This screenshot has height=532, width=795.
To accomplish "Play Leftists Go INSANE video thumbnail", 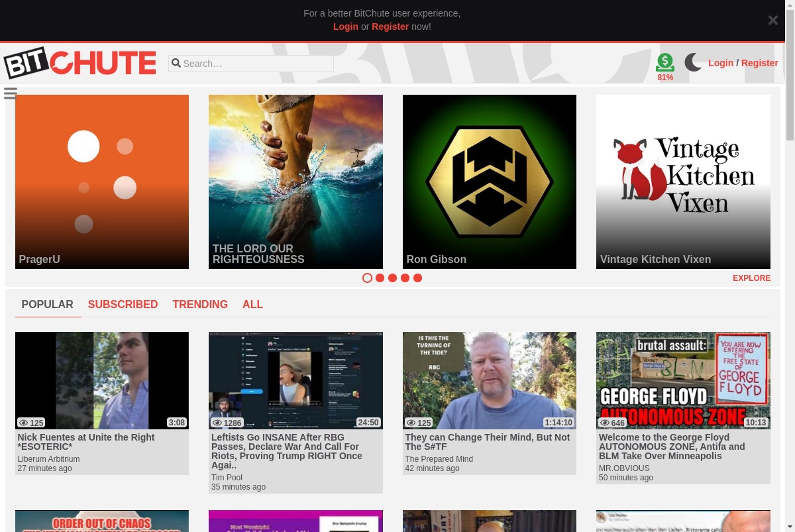I will [x=295, y=380].
